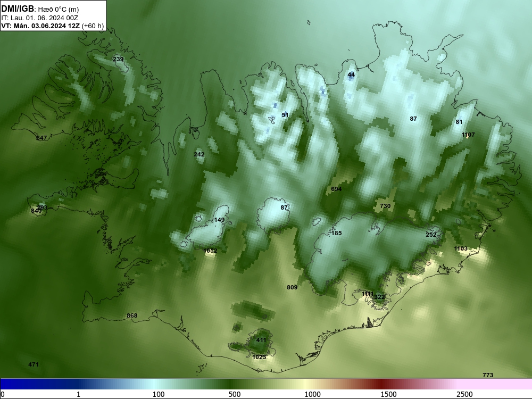Image resolution: width=532 pixels, height=399 pixels.
Task: Click the 411 value on the map
Action: tap(261, 340)
